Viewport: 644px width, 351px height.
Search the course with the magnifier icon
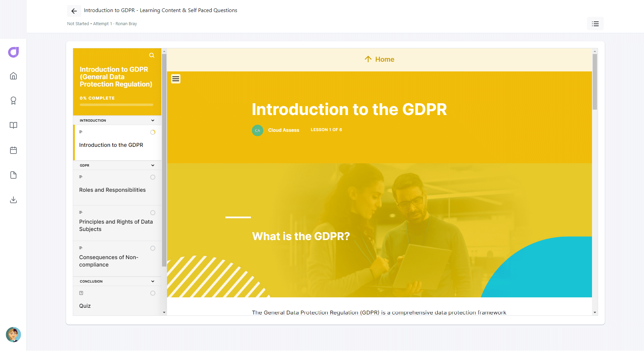click(152, 55)
